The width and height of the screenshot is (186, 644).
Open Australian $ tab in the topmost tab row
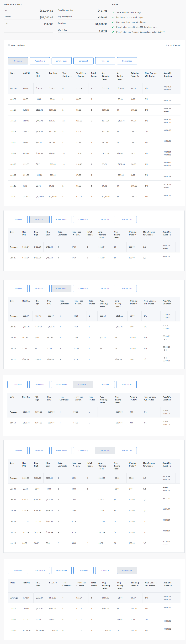coord(40,61)
